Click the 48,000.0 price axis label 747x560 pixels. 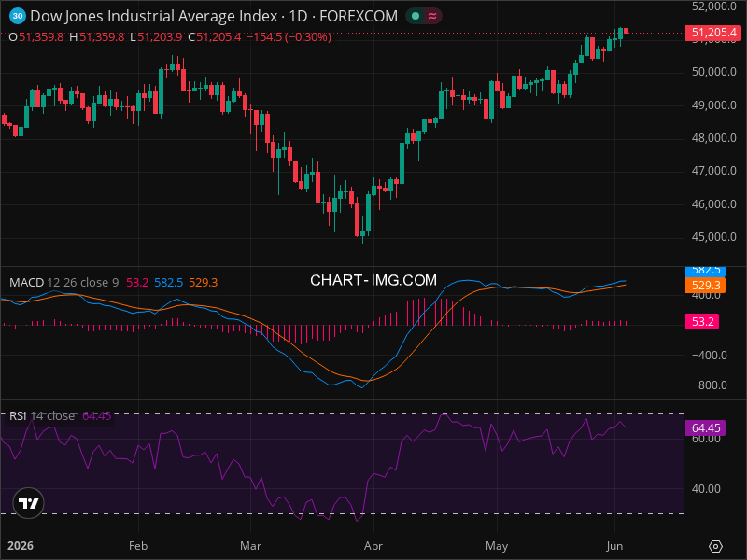[x=713, y=138]
